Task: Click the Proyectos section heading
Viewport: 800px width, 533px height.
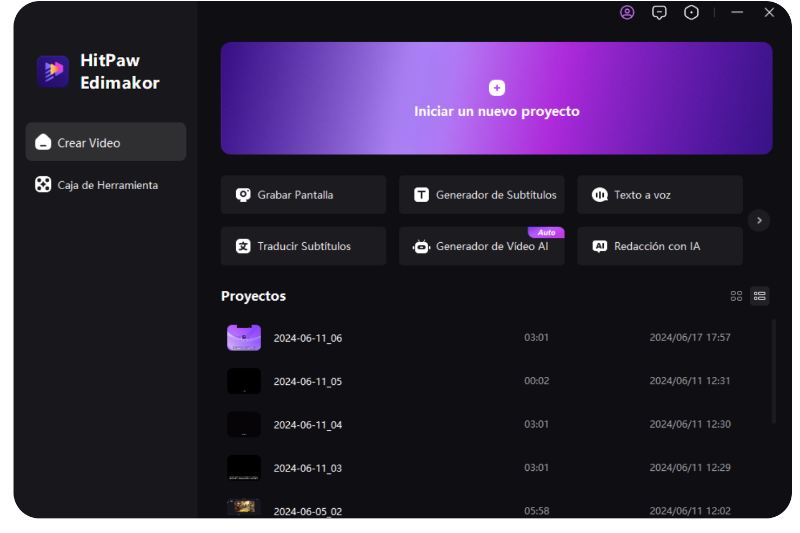Action: point(253,296)
